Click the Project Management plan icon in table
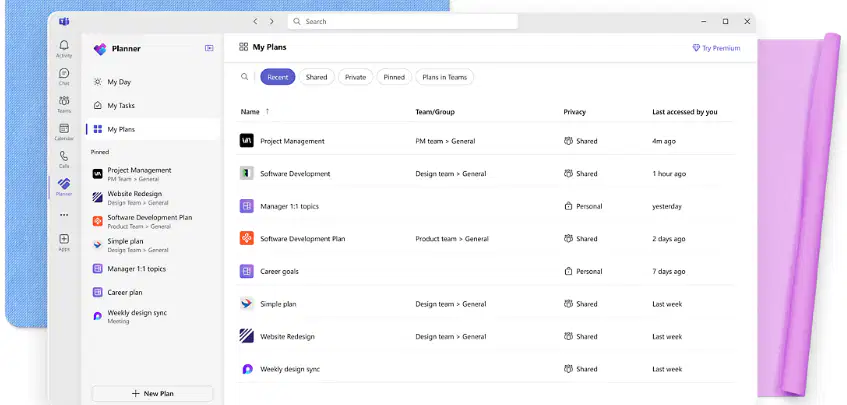Image resolution: width=847 pixels, height=405 pixels. point(247,140)
